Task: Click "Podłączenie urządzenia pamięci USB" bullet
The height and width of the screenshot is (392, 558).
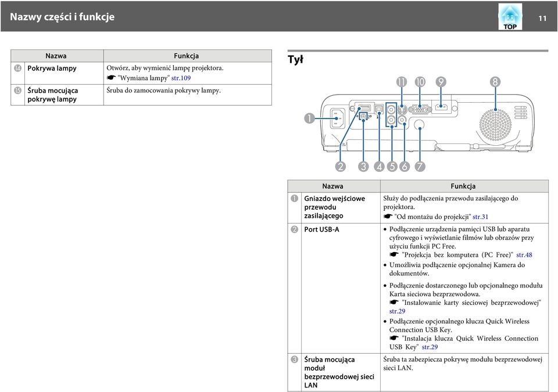Action: click(462, 238)
